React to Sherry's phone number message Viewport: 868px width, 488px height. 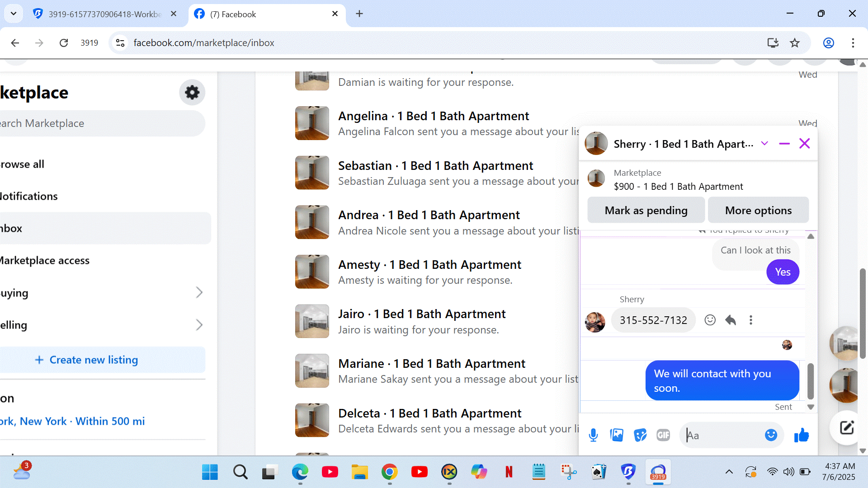click(x=710, y=320)
